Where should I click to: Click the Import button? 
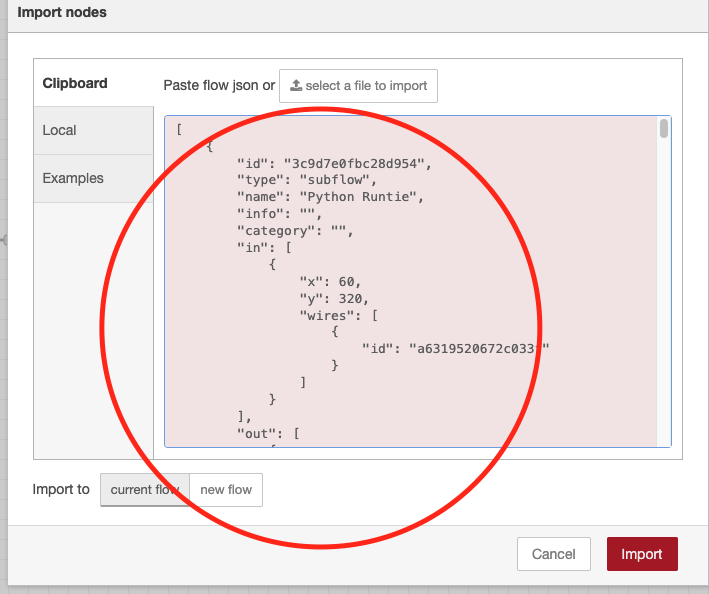coord(642,554)
